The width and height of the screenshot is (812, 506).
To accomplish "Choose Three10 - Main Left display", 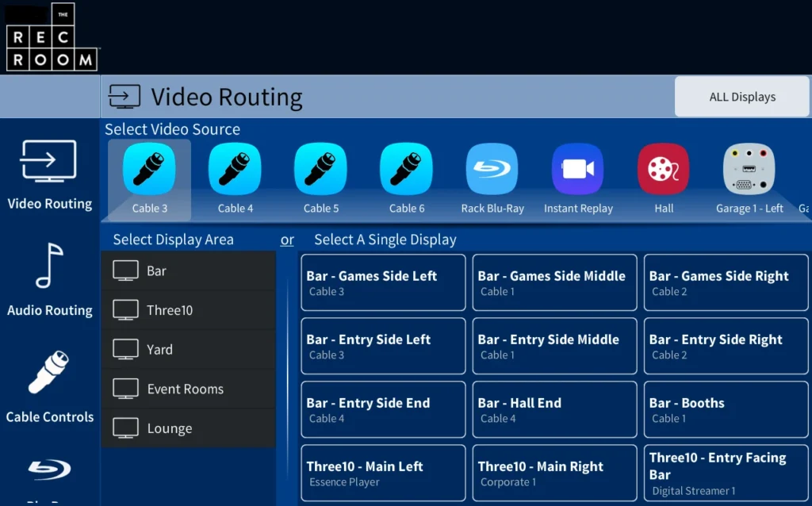I will click(382, 473).
